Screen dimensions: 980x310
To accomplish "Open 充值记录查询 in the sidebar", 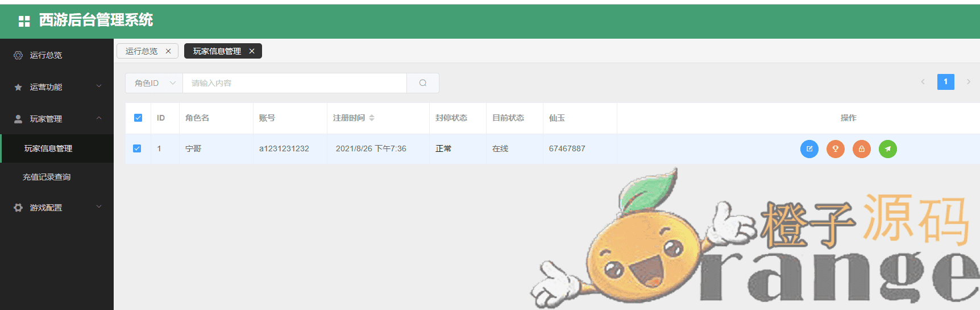I will point(57,177).
